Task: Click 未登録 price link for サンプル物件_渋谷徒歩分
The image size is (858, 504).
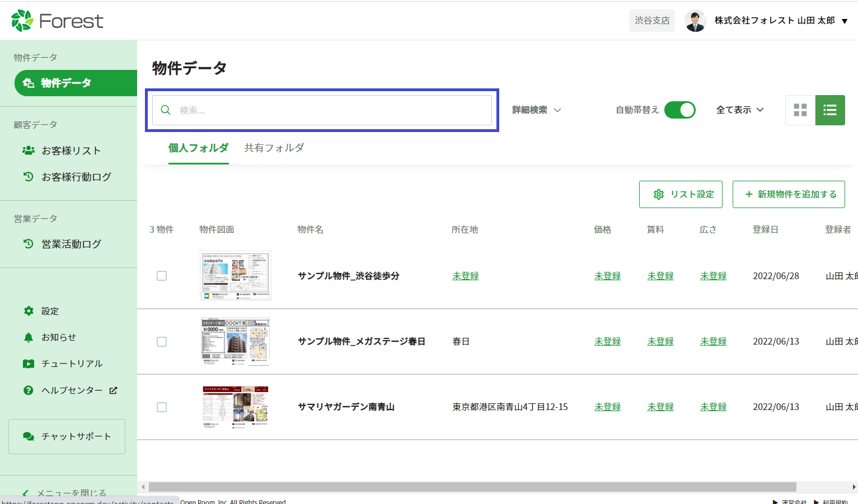Action: tap(608, 276)
